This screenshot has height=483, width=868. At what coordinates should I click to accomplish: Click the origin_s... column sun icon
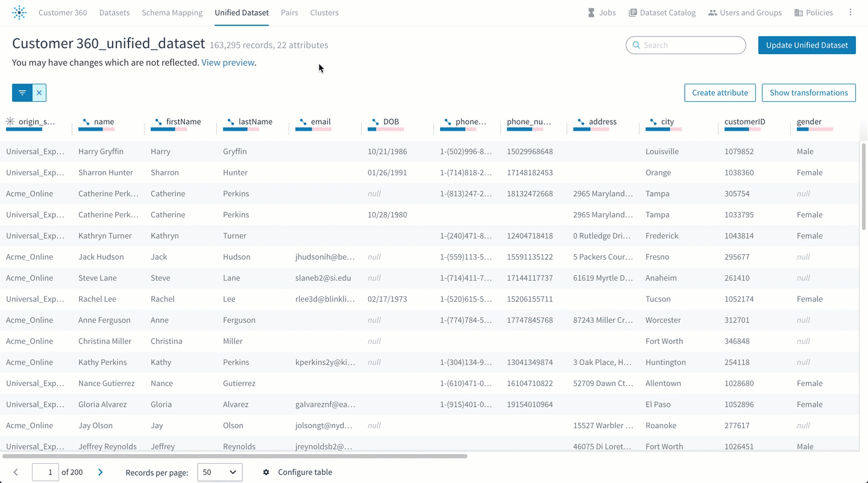(10, 122)
